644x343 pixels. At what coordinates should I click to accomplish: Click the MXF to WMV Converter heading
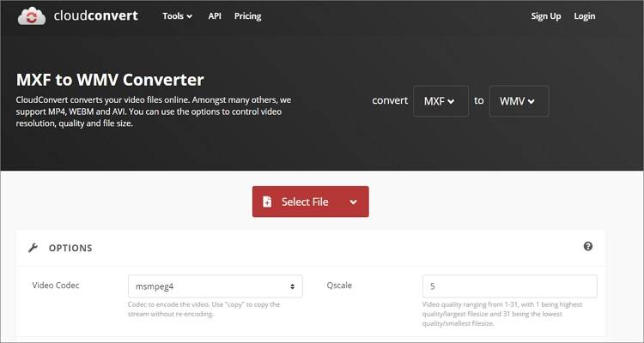[x=110, y=80]
